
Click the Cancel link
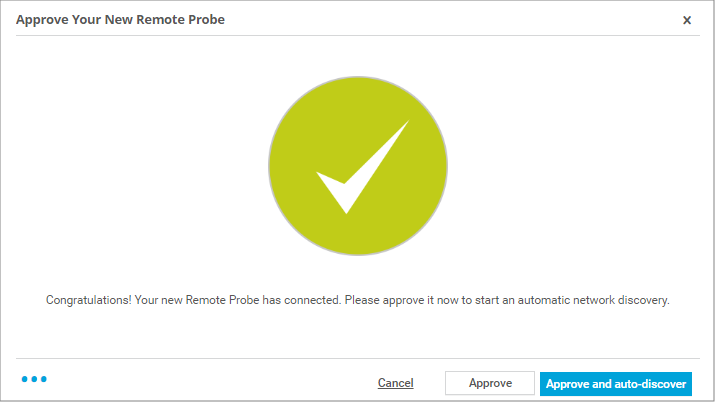click(396, 383)
